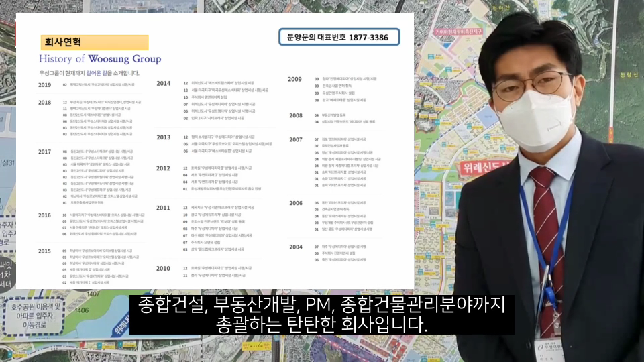Select the 2017 year heading
The image size is (644, 362).
(44, 152)
